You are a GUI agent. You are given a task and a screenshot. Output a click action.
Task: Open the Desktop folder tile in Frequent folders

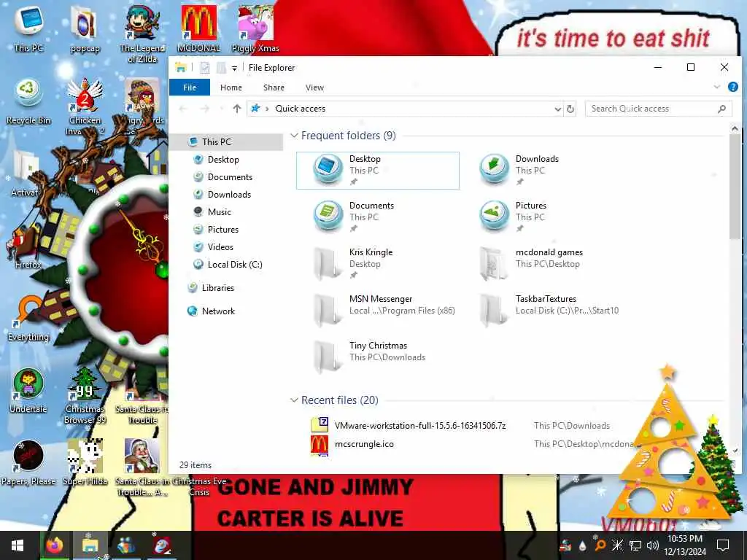(377, 171)
